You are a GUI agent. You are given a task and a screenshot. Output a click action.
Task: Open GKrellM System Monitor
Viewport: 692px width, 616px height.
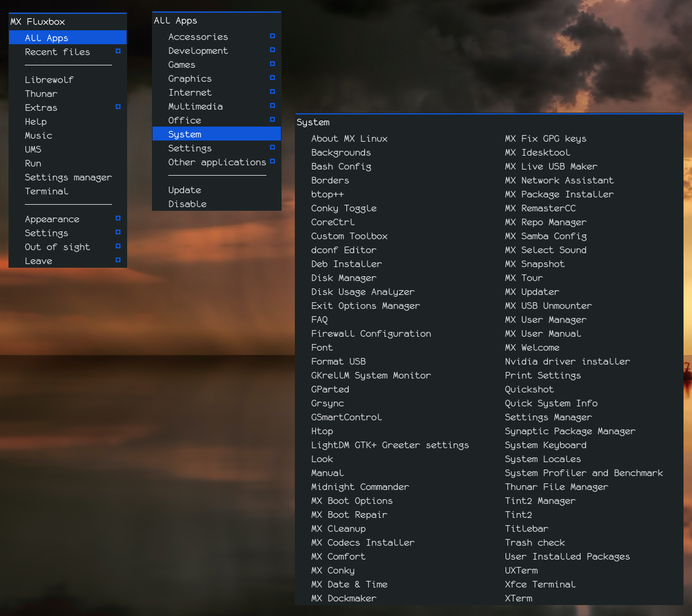tap(371, 376)
